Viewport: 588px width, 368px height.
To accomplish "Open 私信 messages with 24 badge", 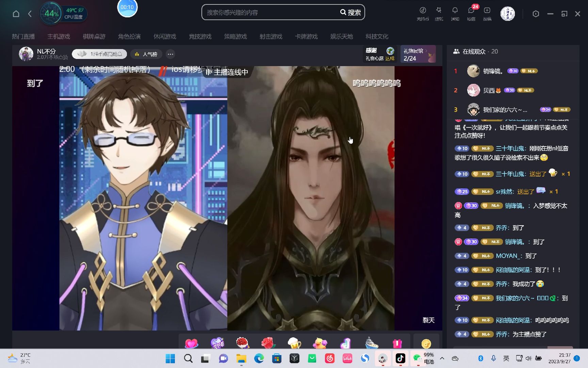I will pyautogui.click(x=471, y=14).
